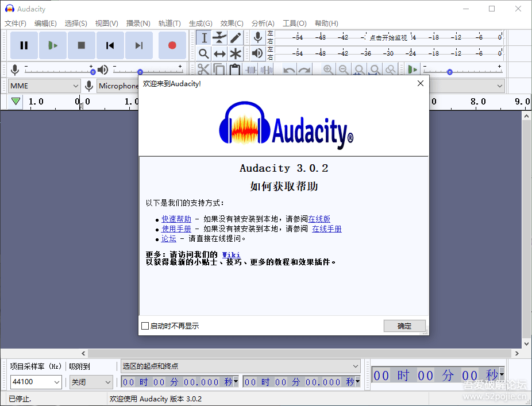Screen dimensions: 532x406
Task: Select the Draw pencil tool
Action: 236,38
